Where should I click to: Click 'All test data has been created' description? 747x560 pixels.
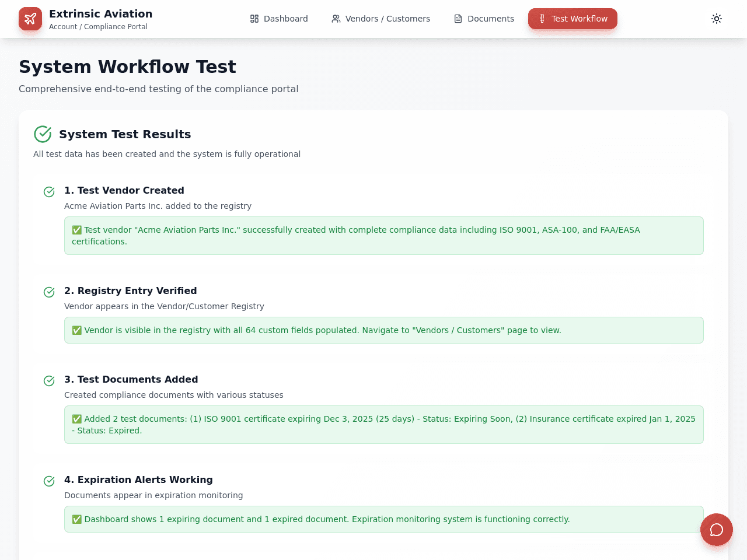[x=167, y=154]
